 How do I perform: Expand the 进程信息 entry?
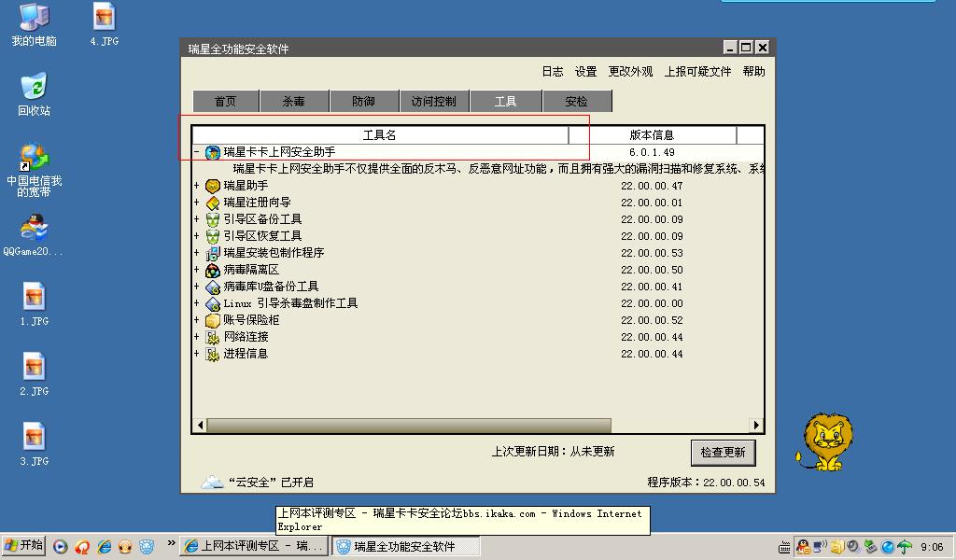click(x=196, y=354)
